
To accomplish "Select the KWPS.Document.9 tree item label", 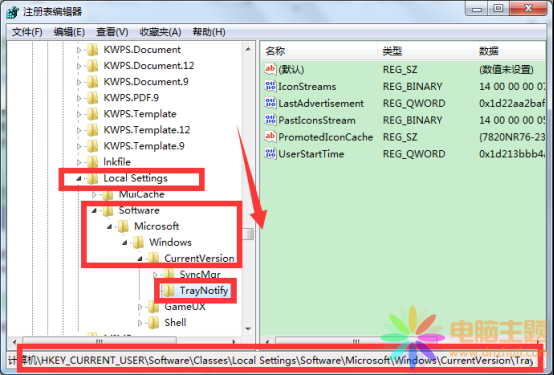I will (146, 82).
